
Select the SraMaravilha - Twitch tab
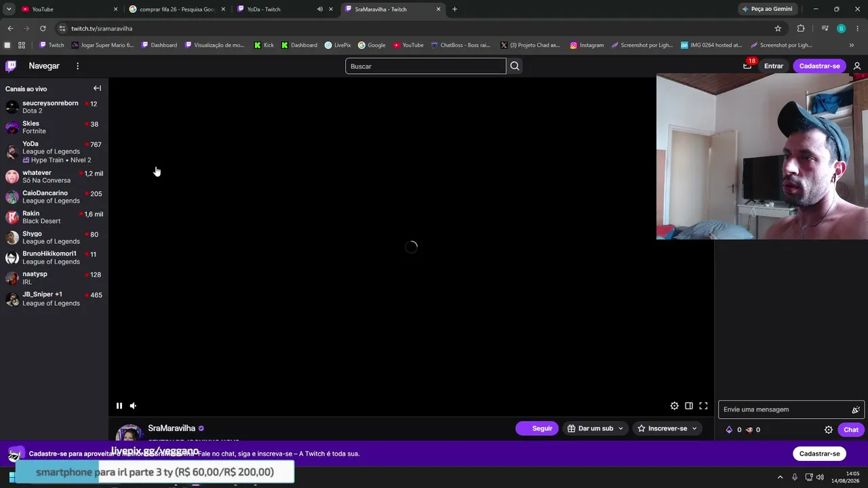(x=393, y=9)
